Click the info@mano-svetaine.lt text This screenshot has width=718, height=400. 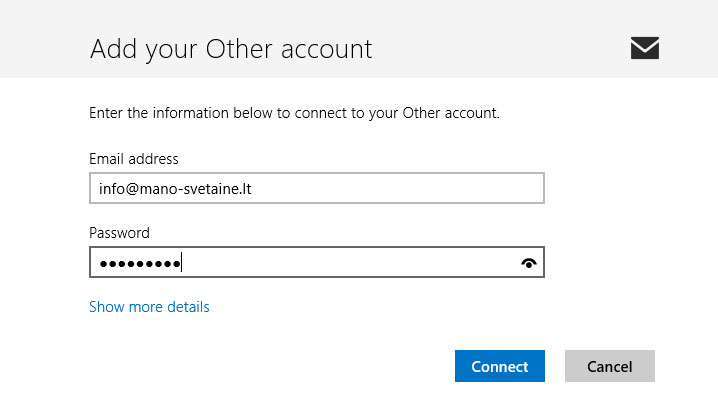click(171, 188)
